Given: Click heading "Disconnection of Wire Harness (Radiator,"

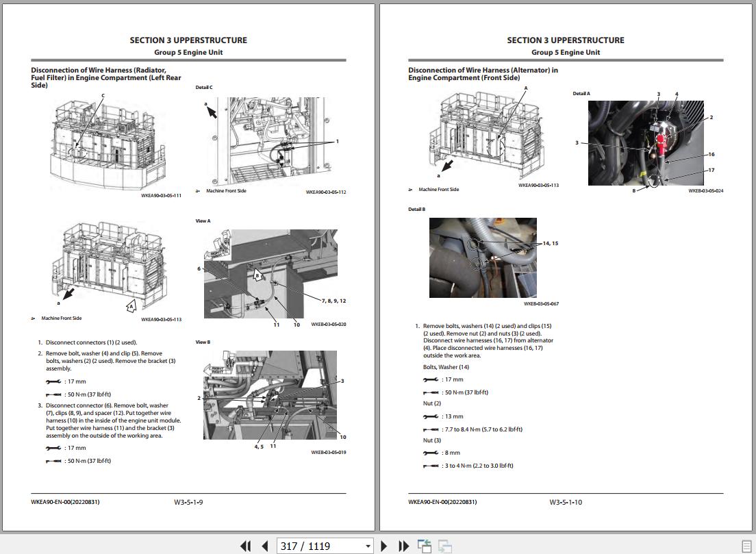Looking at the screenshot, I should pos(99,70).
